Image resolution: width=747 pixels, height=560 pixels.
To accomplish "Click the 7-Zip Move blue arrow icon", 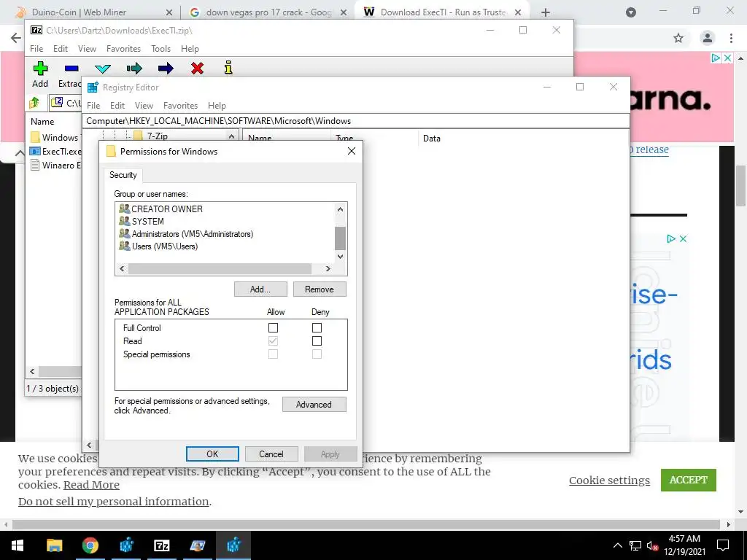I will point(166,68).
